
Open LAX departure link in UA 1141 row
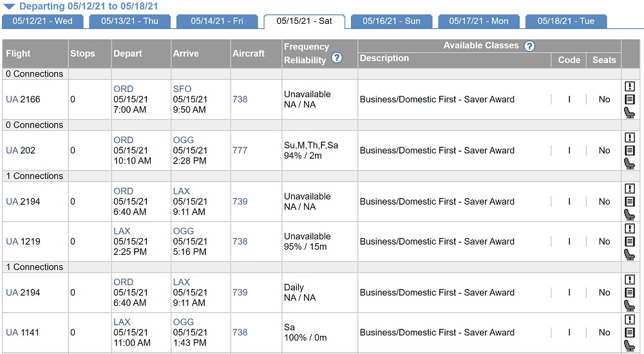click(x=122, y=322)
